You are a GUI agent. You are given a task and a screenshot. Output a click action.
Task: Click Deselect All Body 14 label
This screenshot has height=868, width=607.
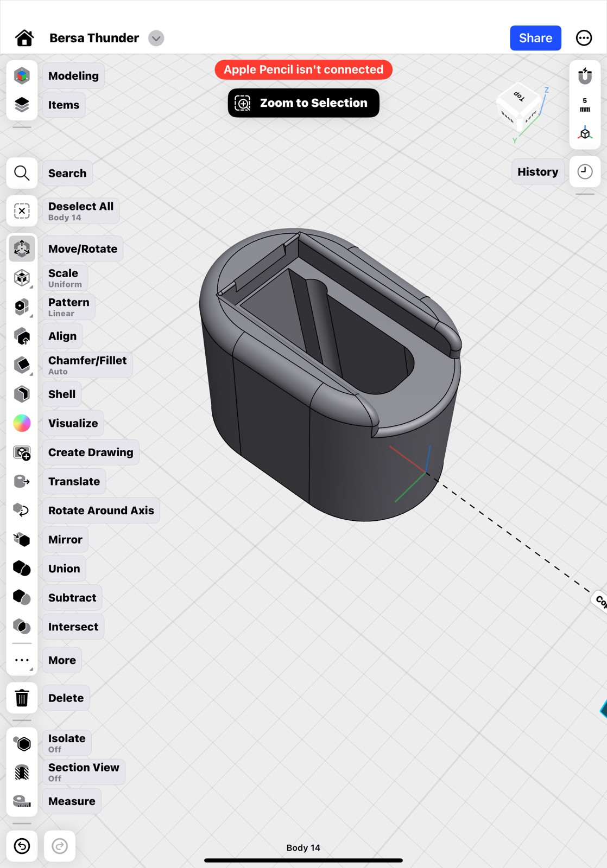pos(81,211)
